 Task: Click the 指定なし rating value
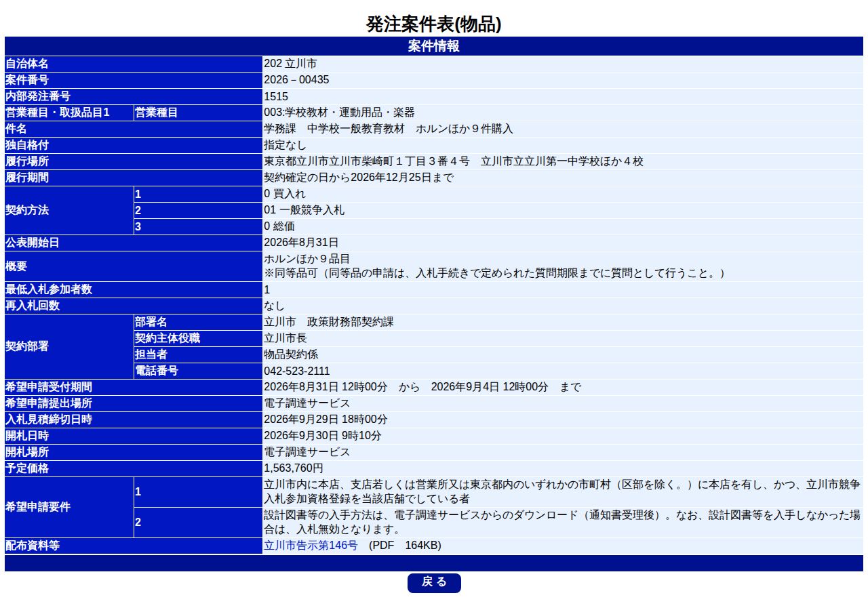[285, 145]
